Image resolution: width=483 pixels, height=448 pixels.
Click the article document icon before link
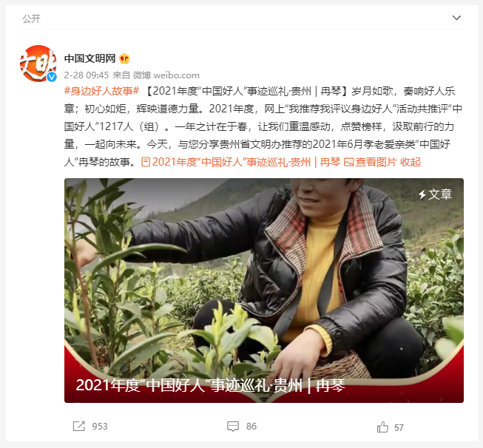[146, 162]
